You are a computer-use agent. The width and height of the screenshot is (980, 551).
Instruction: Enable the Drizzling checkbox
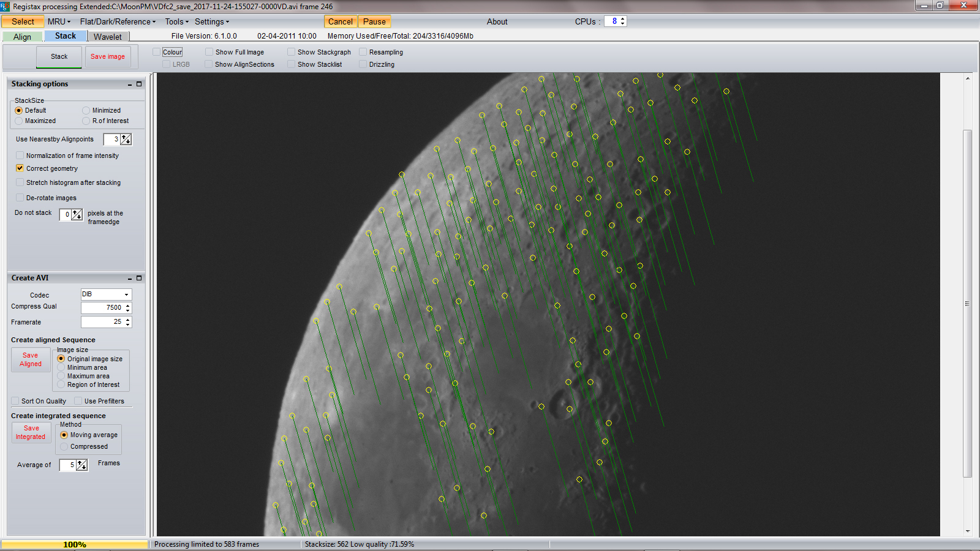point(363,64)
